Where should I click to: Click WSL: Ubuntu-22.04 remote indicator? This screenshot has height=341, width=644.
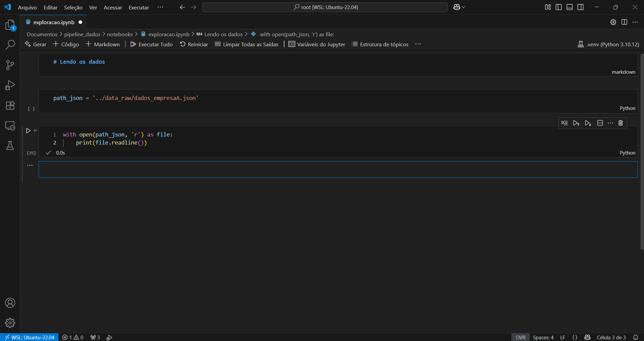tap(29, 337)
